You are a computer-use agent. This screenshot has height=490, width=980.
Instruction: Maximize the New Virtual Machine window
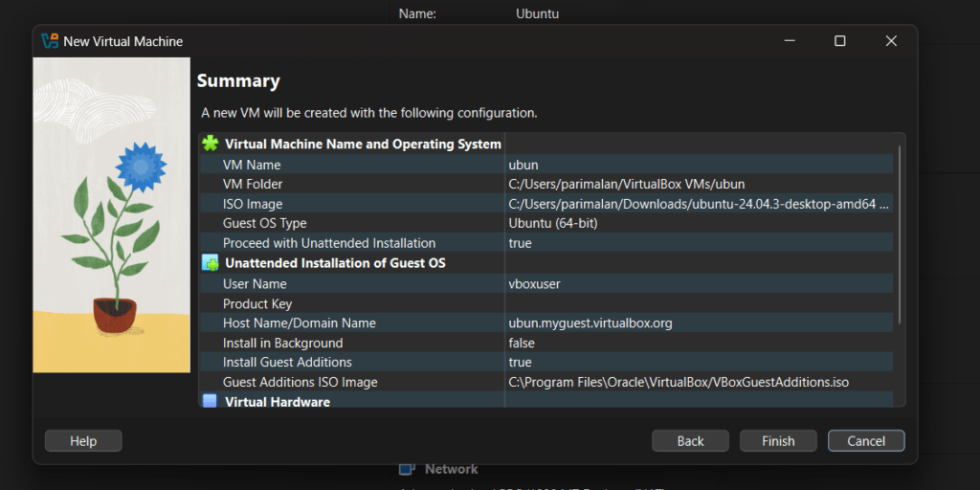pyautogui.click(x=839, y=41)
